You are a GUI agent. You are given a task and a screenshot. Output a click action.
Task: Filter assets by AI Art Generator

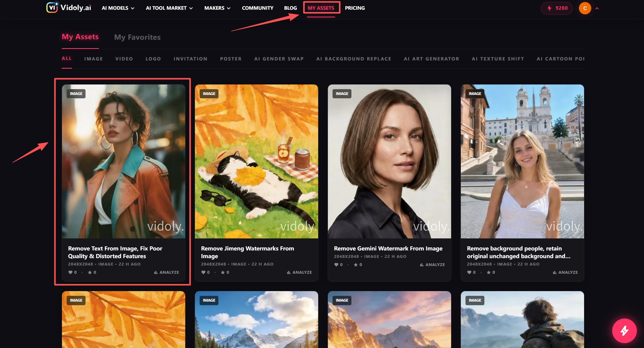point(431,59)
